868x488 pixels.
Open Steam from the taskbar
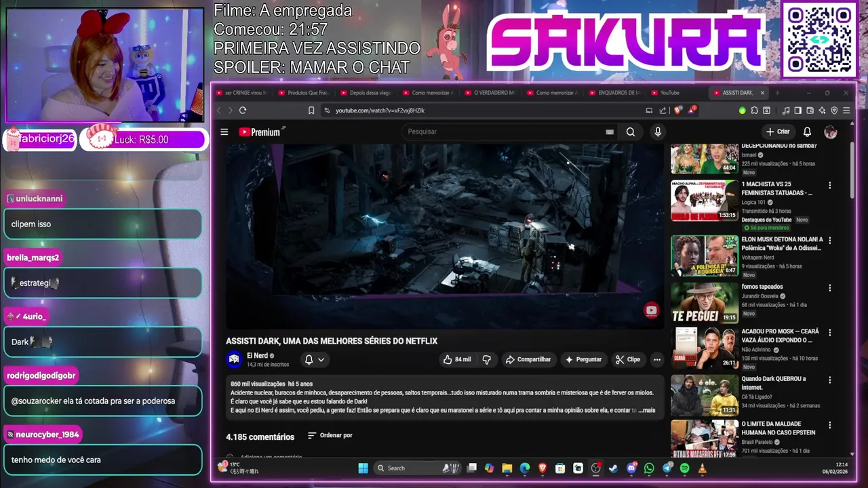point(614,468)
